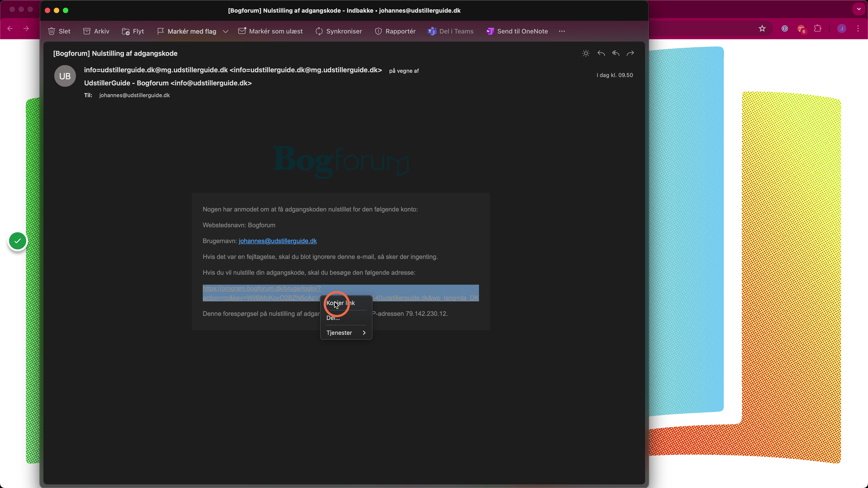Click the sender address info=udstillerguide.dk@mg.udstillerguide.dk
This screenshot has height=488, width=868.
(x=233, y=70)
